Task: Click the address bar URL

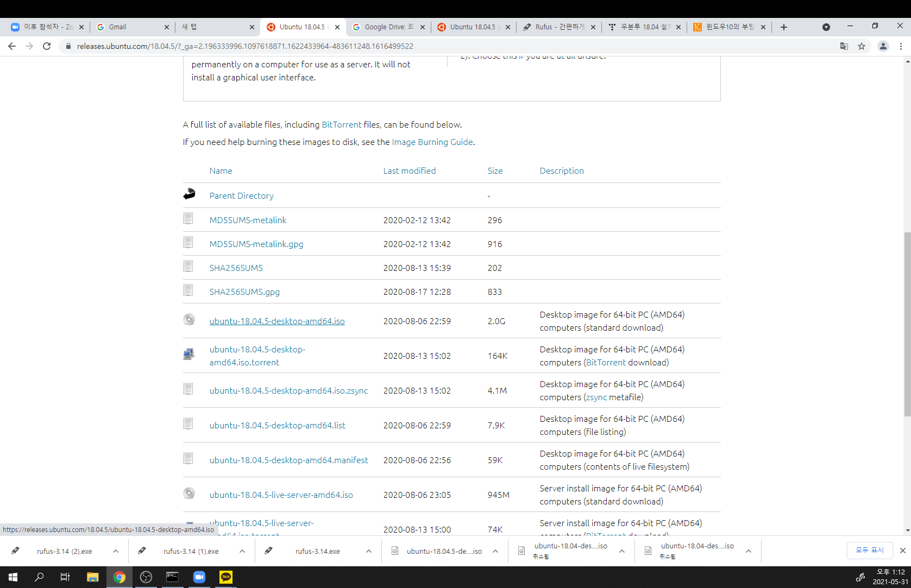Action: [245, 46]
